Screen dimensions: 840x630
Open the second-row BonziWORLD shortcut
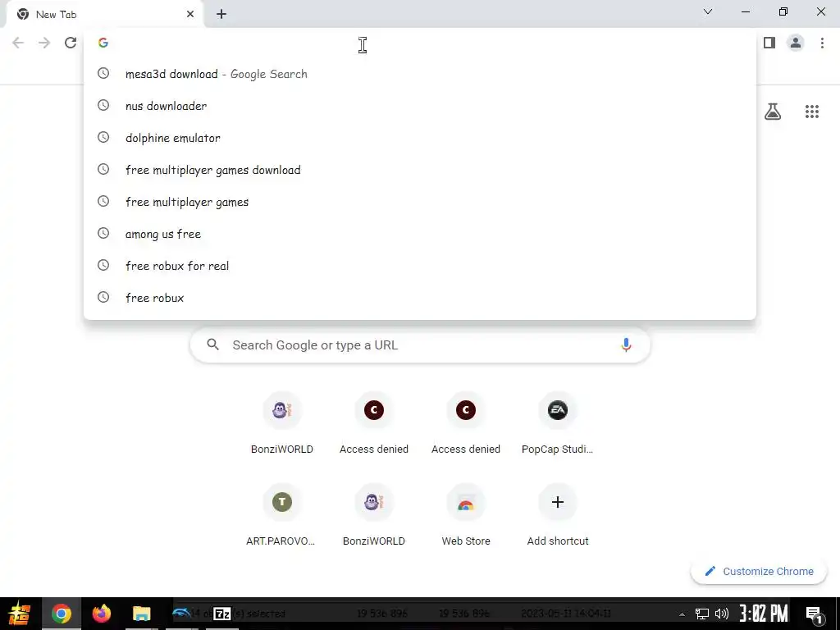coord(374,515)
